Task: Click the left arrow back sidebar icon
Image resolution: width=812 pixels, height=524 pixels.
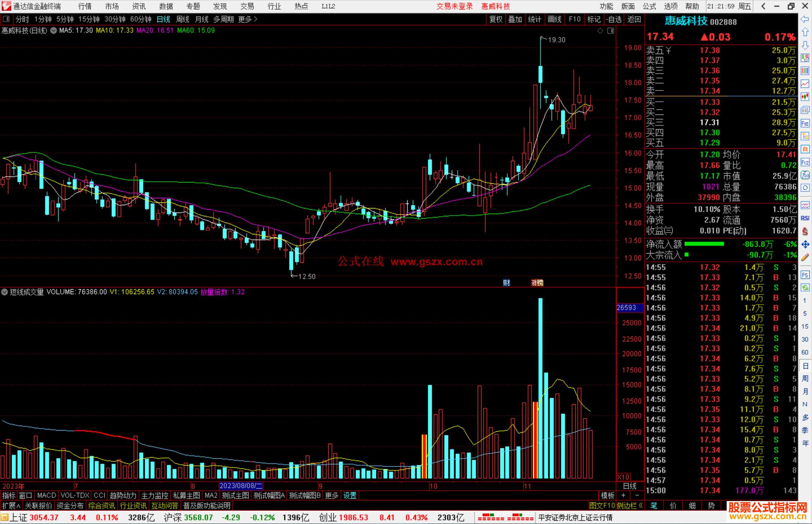Action: 805,19
